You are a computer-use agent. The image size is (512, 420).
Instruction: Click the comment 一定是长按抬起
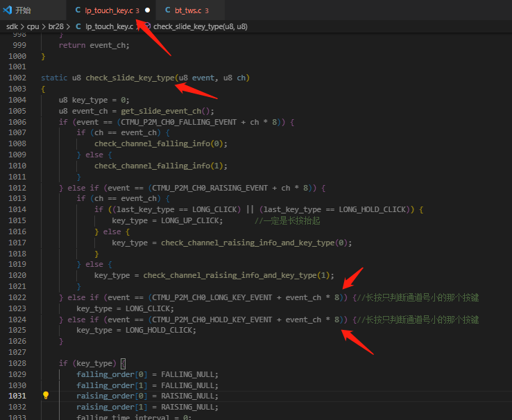[287, 221]
